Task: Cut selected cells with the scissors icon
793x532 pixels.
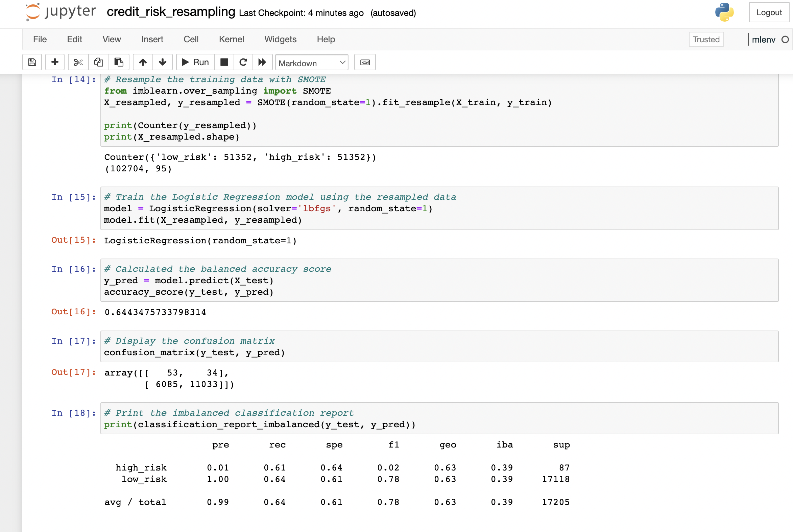Action: (78, 62)
